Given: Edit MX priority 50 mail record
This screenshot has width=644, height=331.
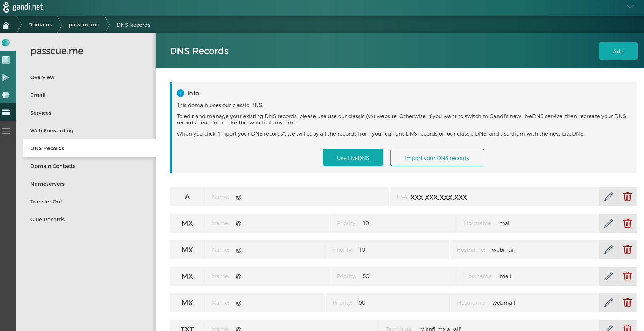Looking at the screenshot, I should (x=608, y=276).
